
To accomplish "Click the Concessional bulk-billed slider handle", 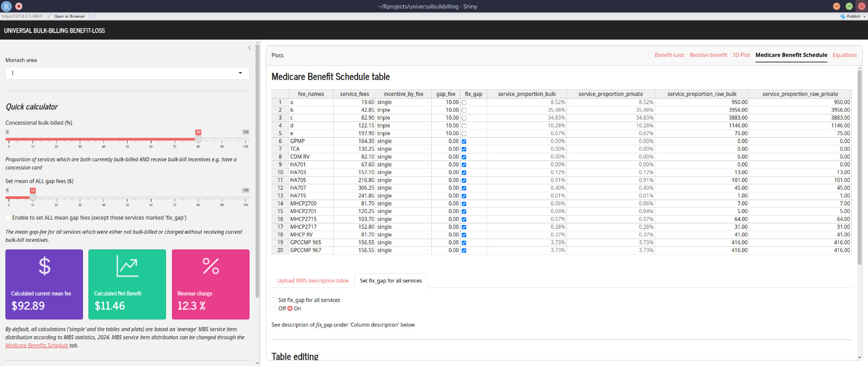I will click(199, 139).
